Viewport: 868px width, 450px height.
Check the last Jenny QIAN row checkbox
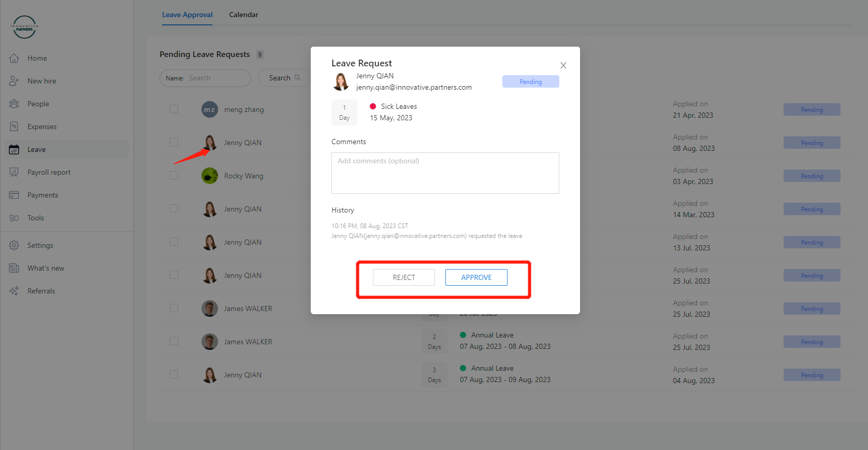pyautogui.click(x=174, y=374)
